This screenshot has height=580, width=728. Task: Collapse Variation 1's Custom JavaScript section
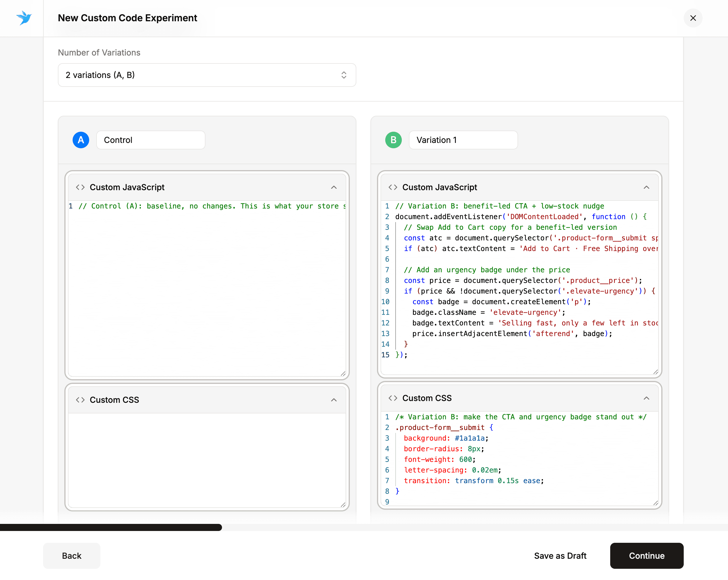[x=646, y=187]
